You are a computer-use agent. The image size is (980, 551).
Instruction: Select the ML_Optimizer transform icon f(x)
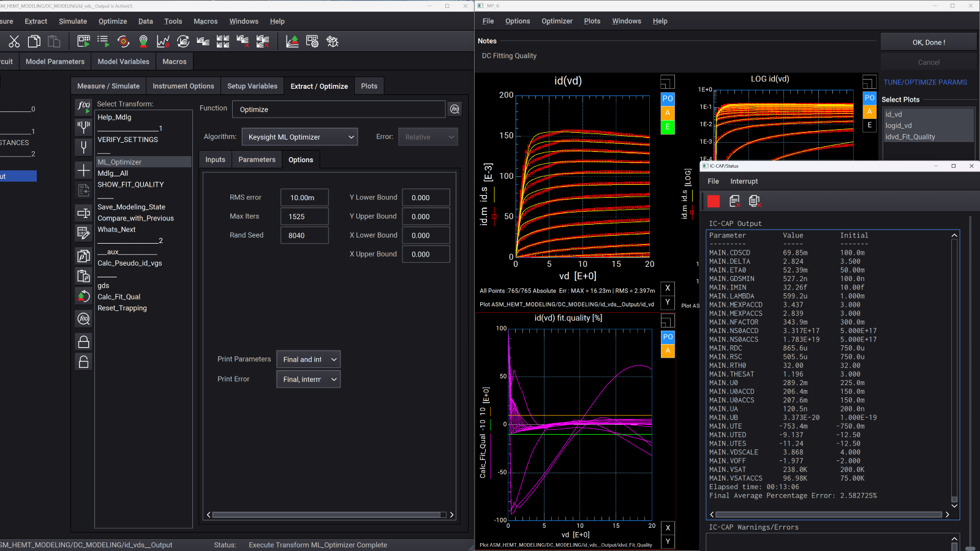[83, 107]
